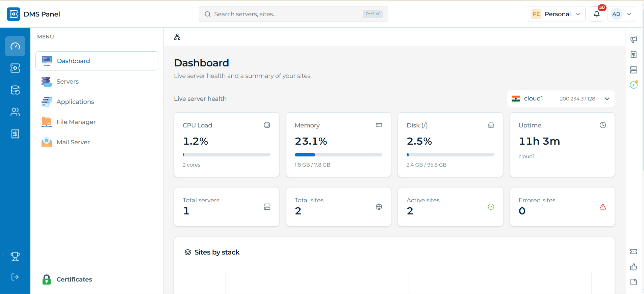
Task: Open the Errored sites card
Action: click(562, 207)
